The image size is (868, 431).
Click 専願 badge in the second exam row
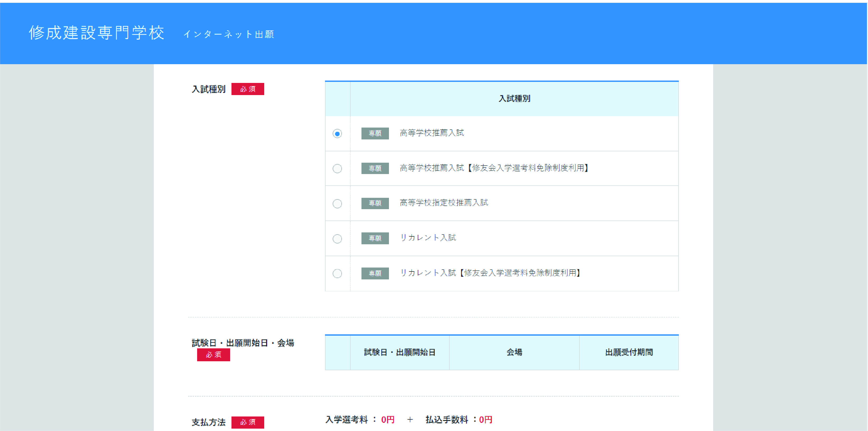[x=375, y=168]
